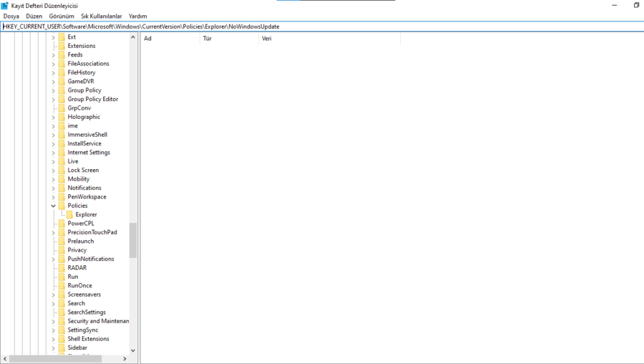Expand the PrecisionTouchPad key
This screenshot has width=644, height=364.
coord(54,232)
